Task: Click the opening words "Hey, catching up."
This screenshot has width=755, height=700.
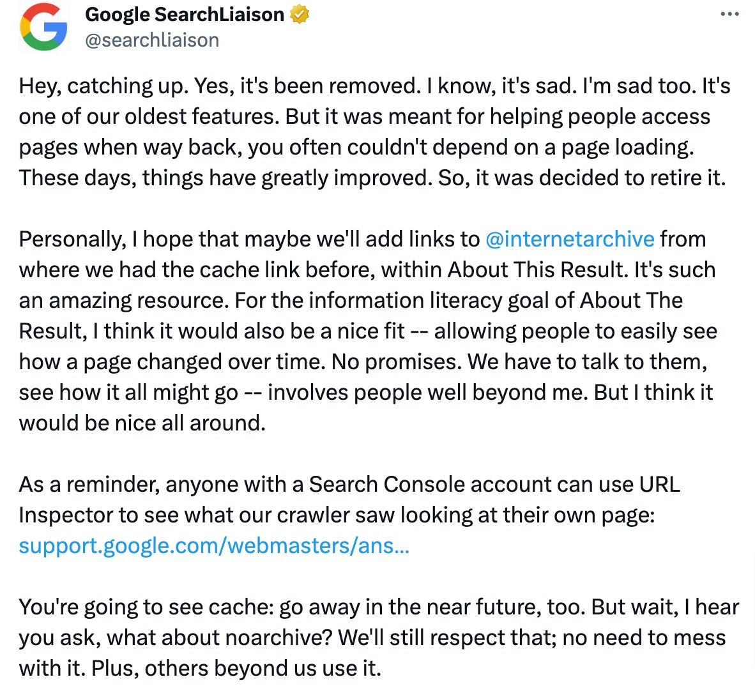Action: coord(103,86)
